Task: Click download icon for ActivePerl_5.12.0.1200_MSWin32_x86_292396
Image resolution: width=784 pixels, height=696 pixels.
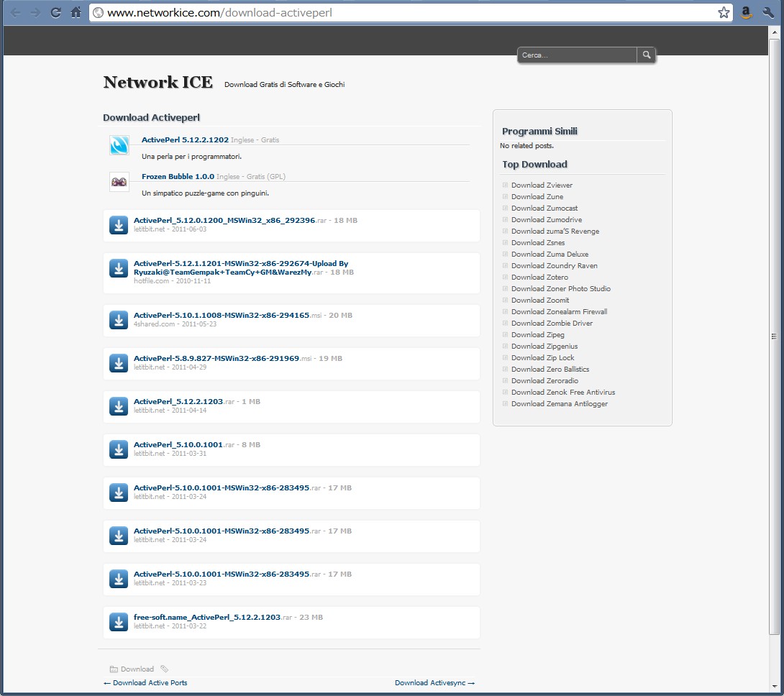Action: 119,226
